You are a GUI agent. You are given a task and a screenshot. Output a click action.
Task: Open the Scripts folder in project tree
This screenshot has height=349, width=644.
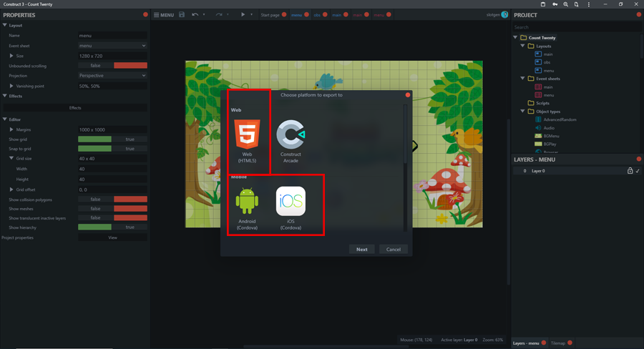coord(542,103)
